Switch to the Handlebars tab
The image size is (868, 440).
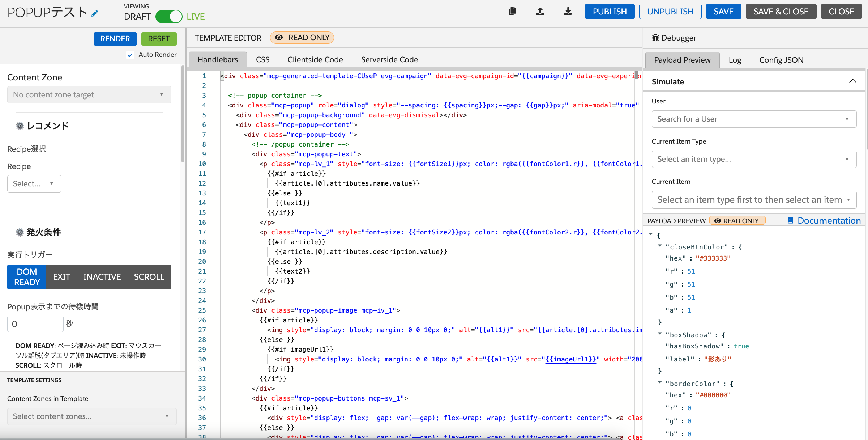218,60
